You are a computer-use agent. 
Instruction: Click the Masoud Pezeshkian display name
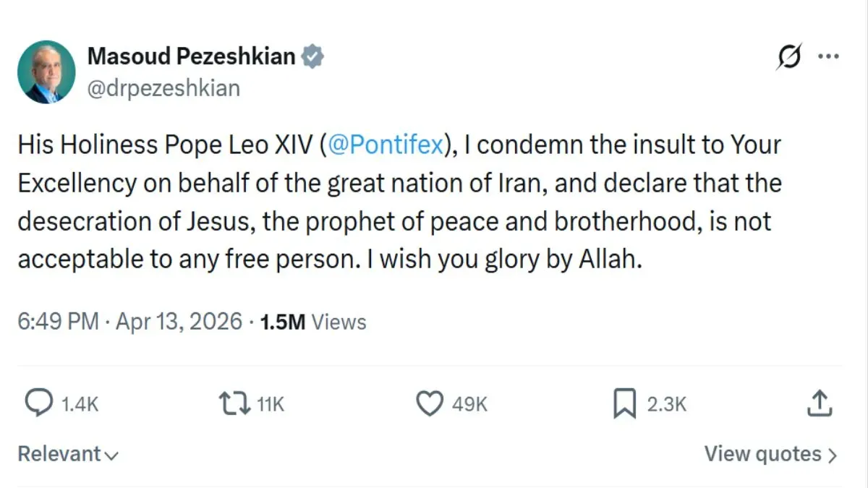191,56
